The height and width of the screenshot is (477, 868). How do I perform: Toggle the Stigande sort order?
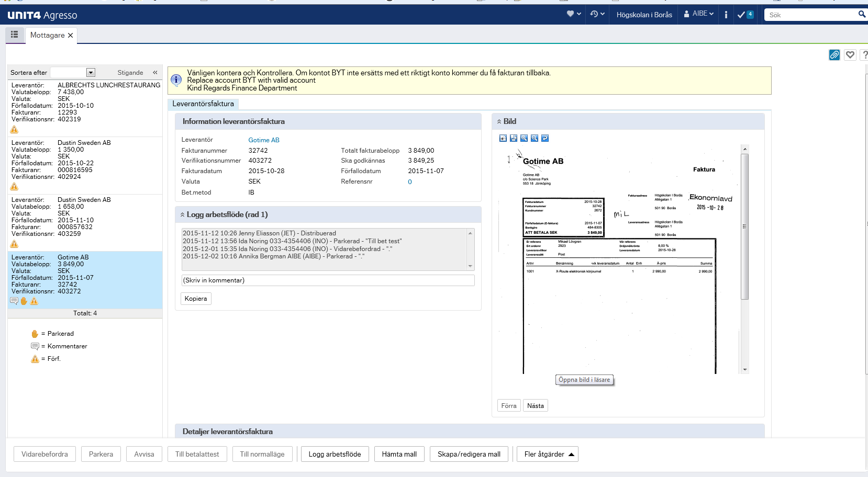coord(130,73)
